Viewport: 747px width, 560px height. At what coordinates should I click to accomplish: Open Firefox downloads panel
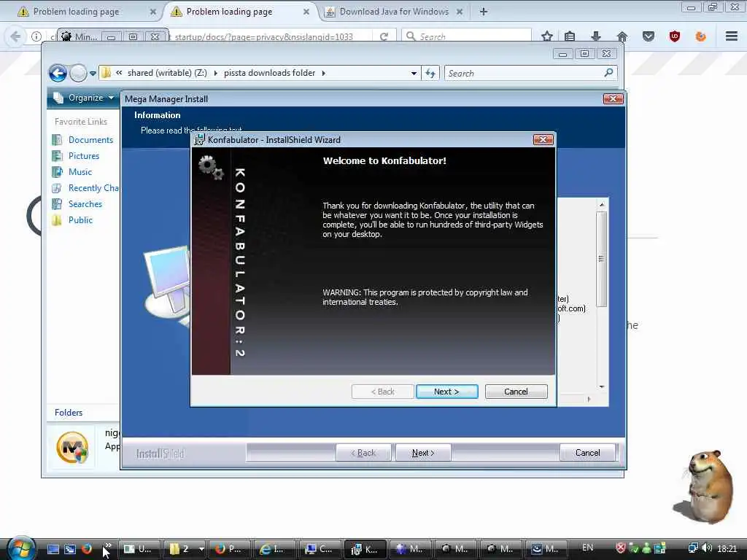(x=595, y=36)
